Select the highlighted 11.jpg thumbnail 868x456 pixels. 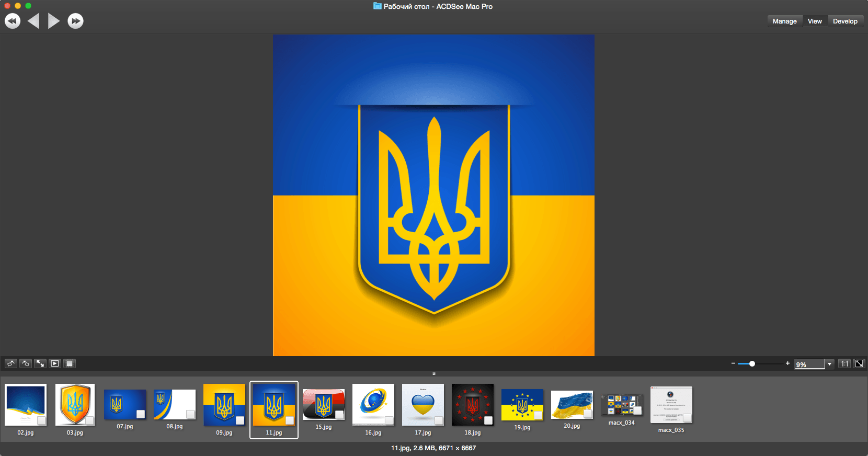click(274, 405)
